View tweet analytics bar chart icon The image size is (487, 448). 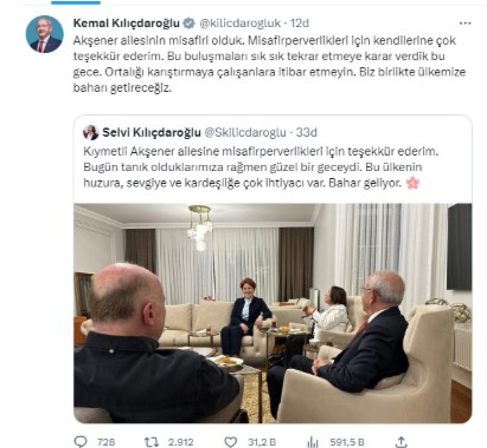coord(313,442)
